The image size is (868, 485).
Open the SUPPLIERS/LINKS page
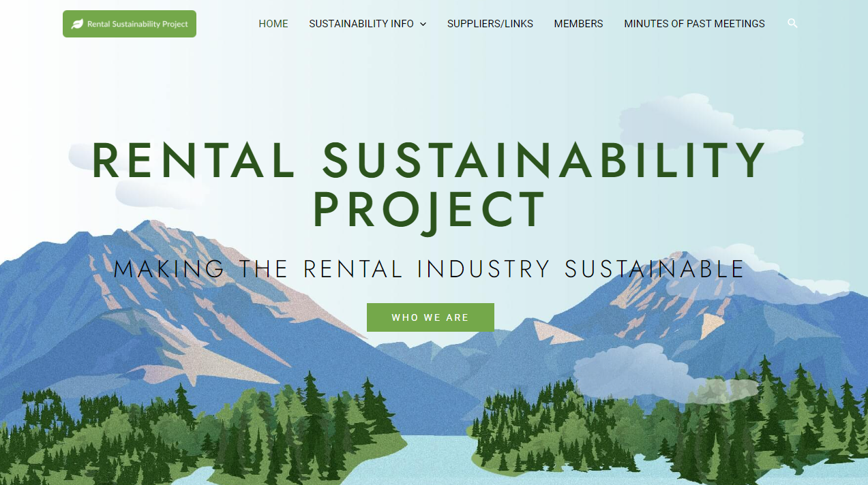490,24
